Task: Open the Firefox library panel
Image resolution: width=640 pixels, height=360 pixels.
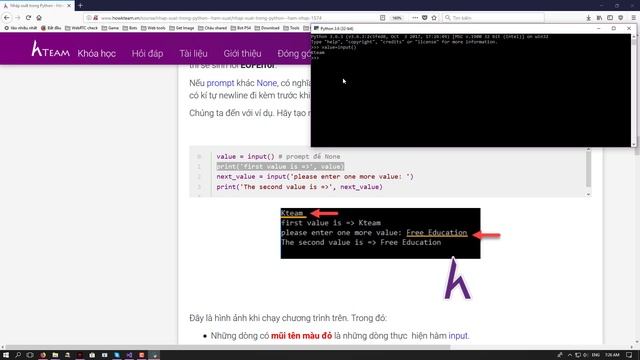Action: click(599, 18)
